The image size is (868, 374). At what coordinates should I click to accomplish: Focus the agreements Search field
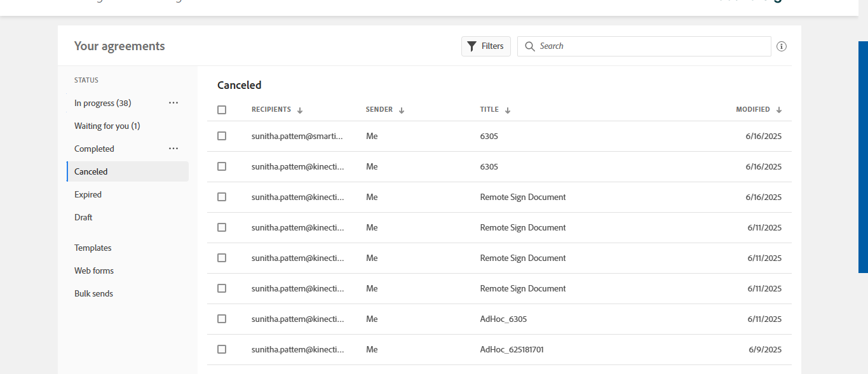651,46
